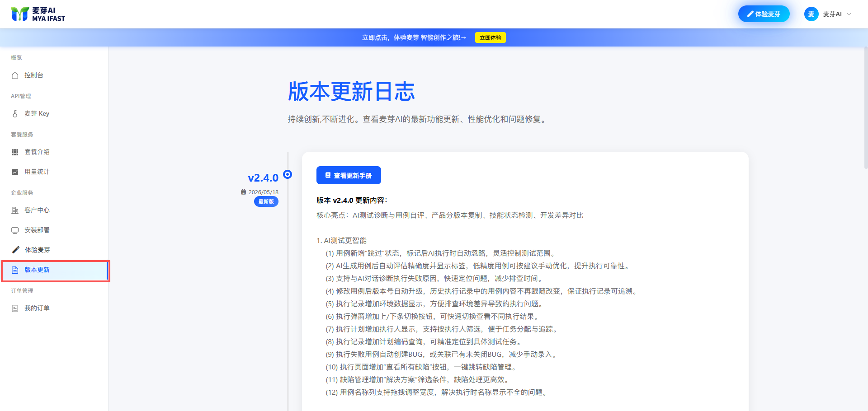The height and width of the screenshot is (411, 868).
Task: Click the v2.4.0 version label
Action: (x=263, y=178)
